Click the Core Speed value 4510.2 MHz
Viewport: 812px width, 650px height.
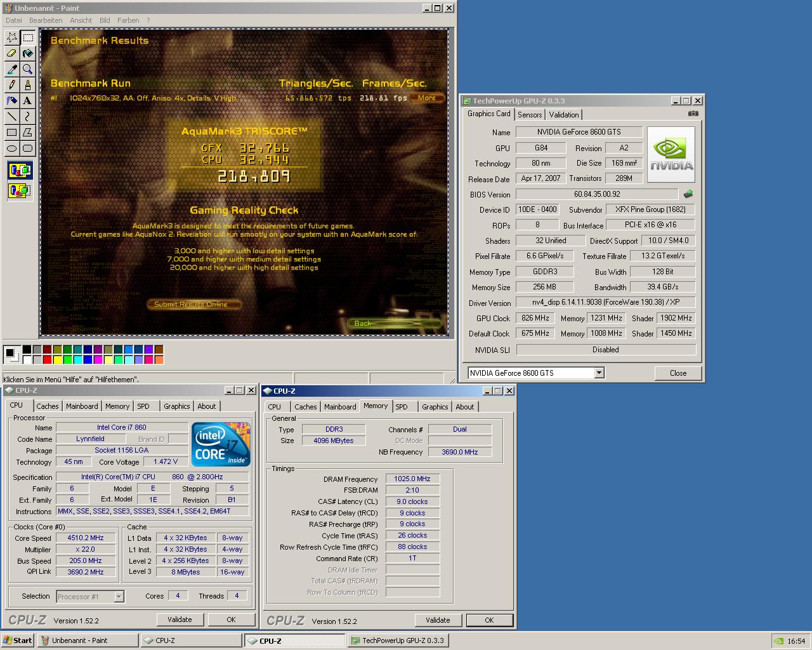(86, 538)
